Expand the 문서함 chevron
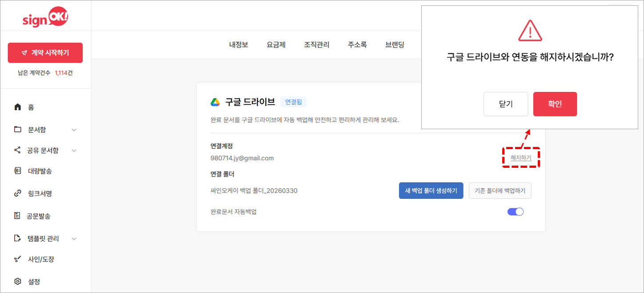This screenshot has width=644, height=293. tap(74, 130)
